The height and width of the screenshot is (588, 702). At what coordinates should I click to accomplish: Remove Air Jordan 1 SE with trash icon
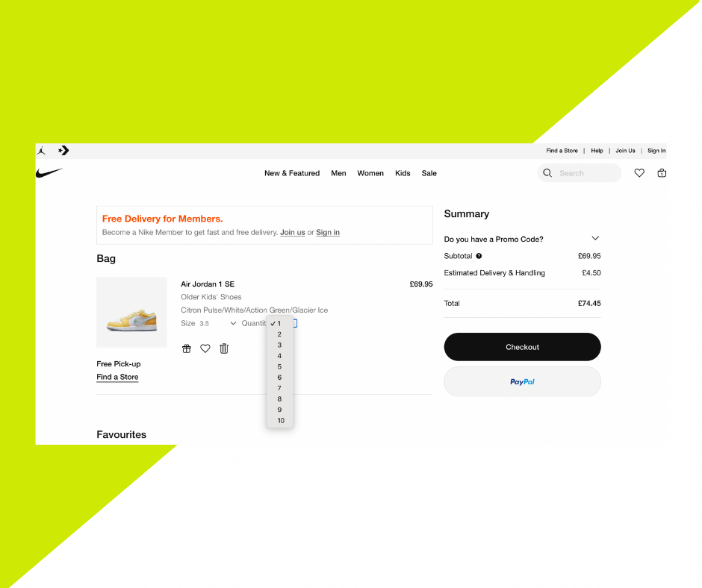(224, 348)
